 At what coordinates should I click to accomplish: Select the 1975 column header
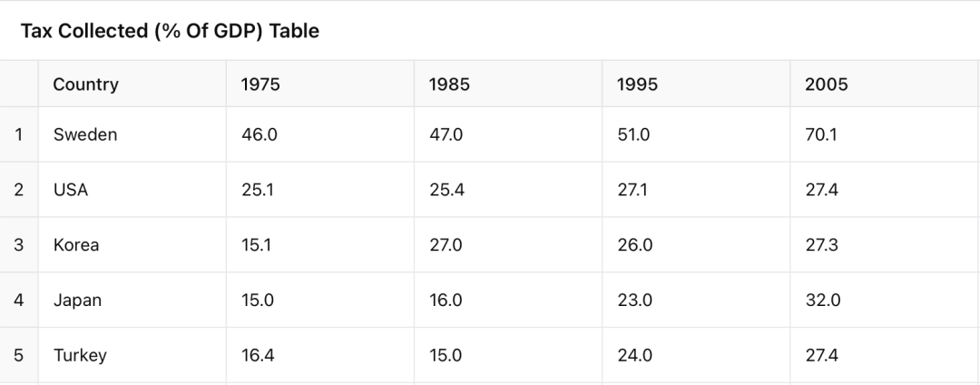[260, 84]
